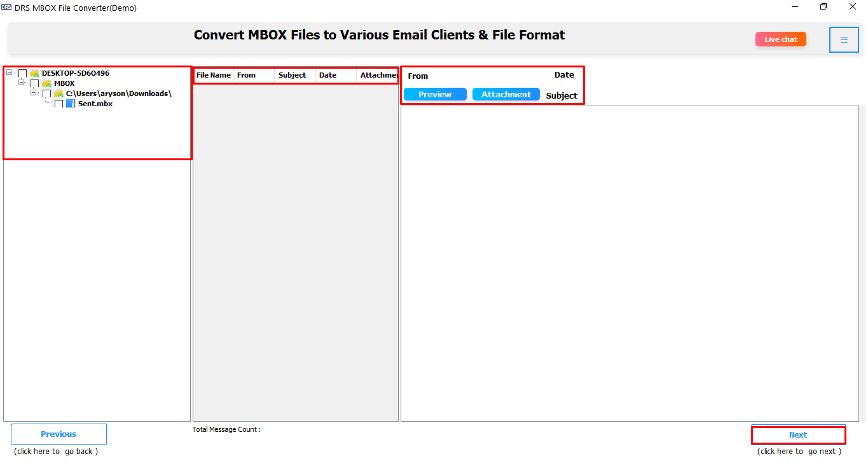Click the Attachment button
This screenshot has height=463, width=868.
(506, 94)
